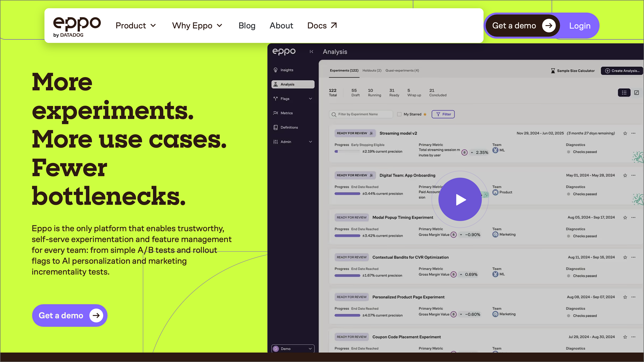The width and height of the screenshot is (644, 362).
Task: Expand the Product menu
Action: pyautogui.click(x=136, y=25)
